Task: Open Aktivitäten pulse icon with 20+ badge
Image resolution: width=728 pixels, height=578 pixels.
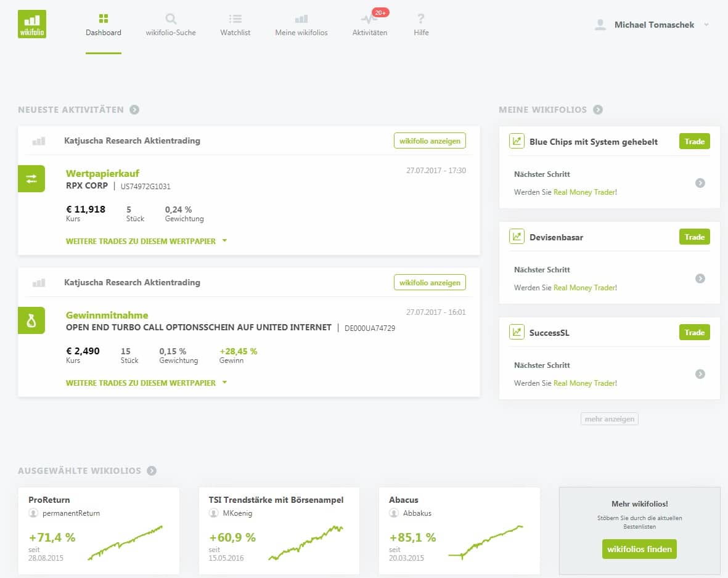Action: pos(370,19)
